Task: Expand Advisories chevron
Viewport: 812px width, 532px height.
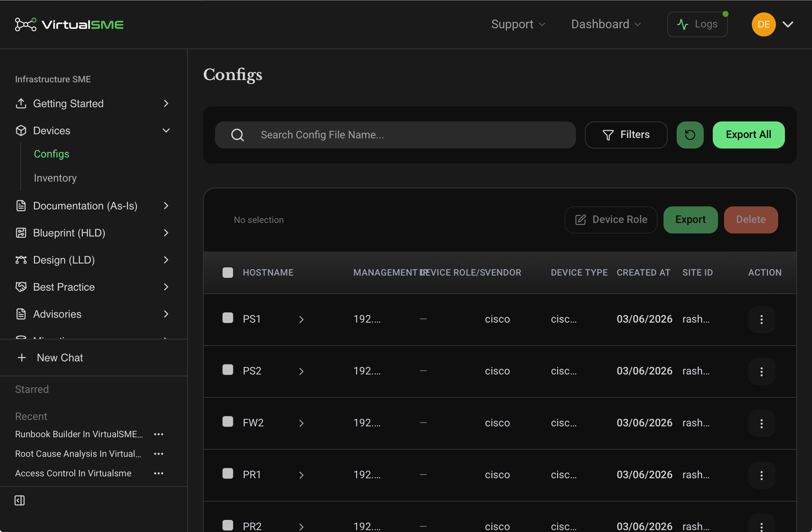Action: pos(166,314)
